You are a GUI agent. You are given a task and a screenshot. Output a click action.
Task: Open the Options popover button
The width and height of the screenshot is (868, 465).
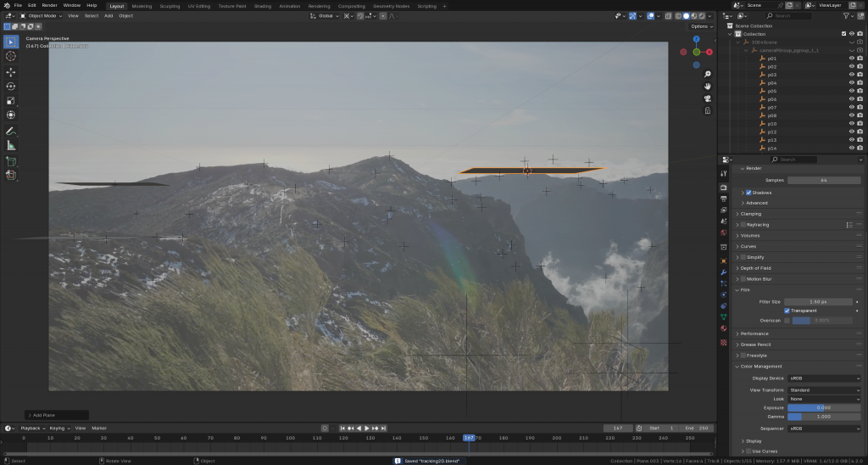click(701, 26)
